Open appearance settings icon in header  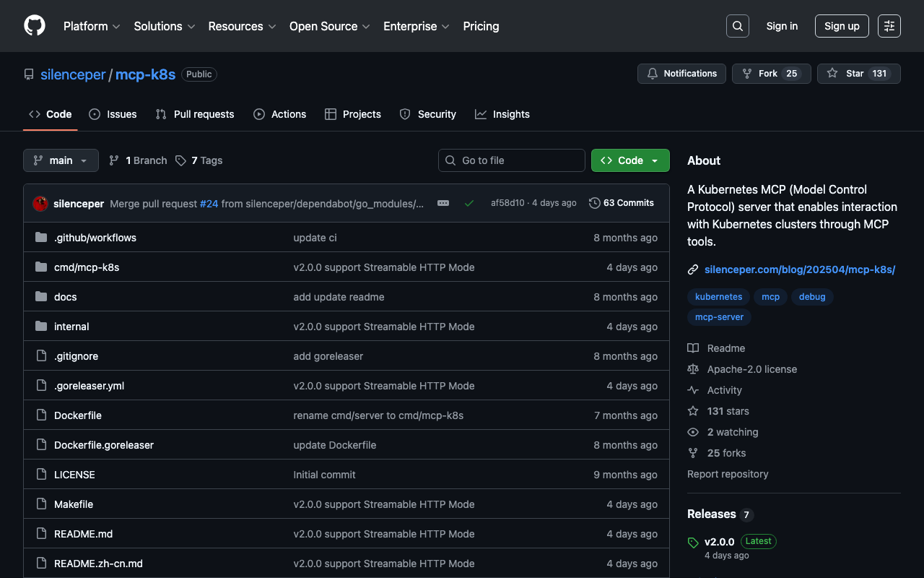[889, 26]
